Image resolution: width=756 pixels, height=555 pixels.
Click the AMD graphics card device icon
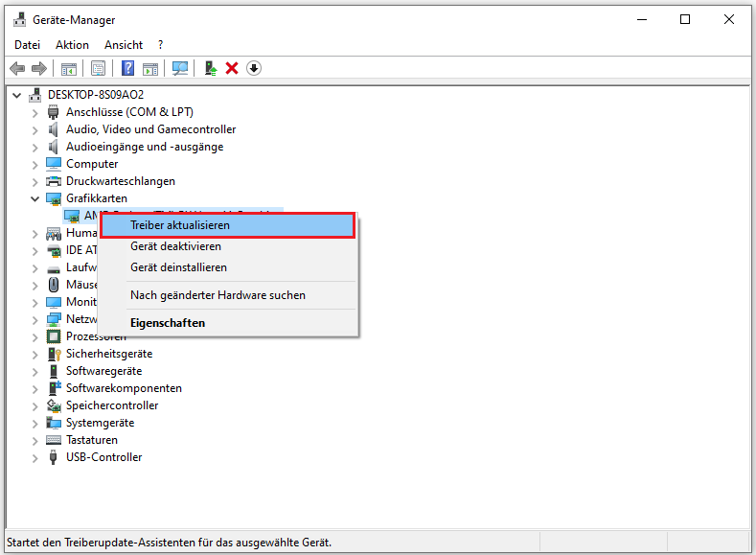pyautogui.click(x=72, y=216)
